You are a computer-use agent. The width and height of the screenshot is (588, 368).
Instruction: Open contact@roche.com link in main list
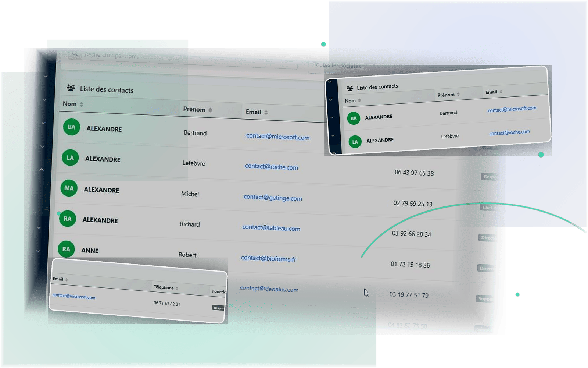pos(272,167)
